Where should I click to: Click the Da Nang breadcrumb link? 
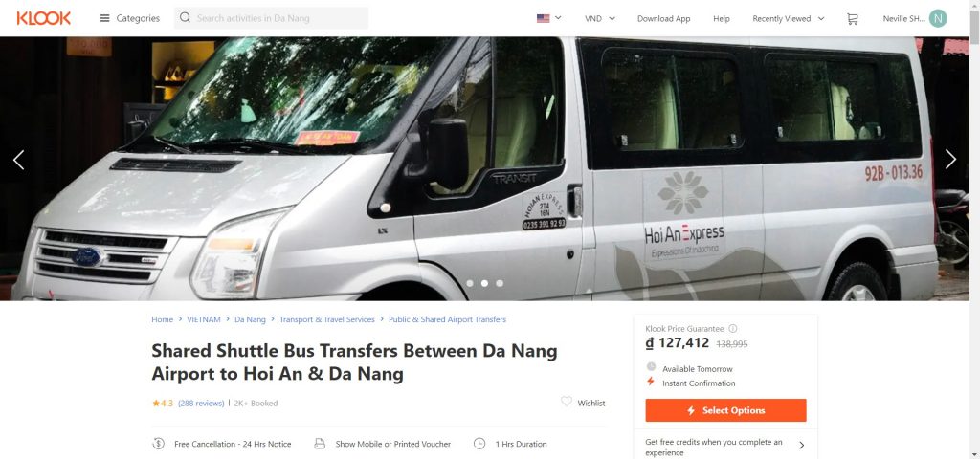coord(250,319)
